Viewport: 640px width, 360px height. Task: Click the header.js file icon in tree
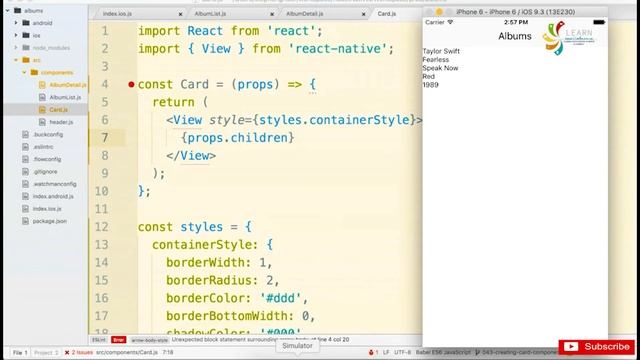[x=42, y=122]
